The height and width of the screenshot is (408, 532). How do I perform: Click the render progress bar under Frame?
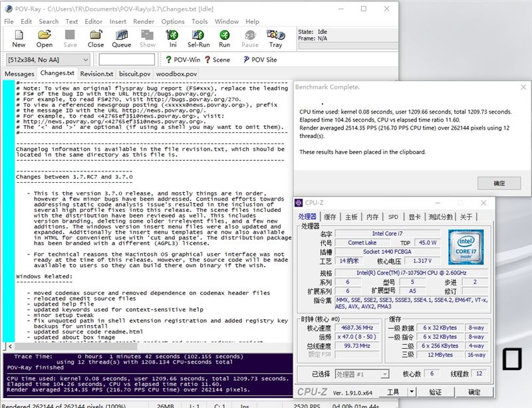348,46
